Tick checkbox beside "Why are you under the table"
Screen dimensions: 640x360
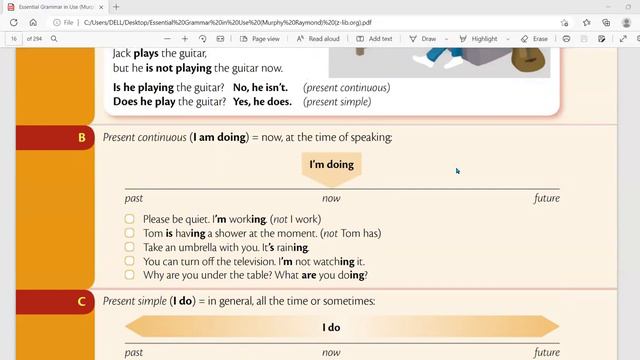(x=129, y=275)
